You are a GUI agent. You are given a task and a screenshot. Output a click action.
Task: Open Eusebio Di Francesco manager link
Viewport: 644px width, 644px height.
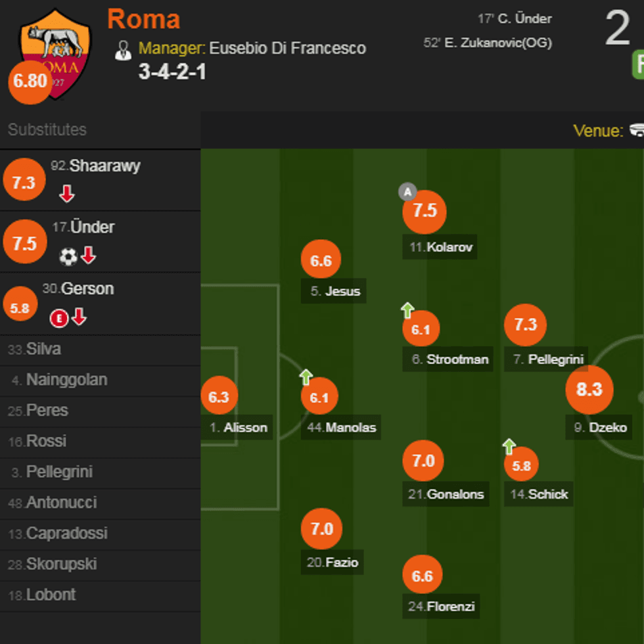(x=287, y=48)
